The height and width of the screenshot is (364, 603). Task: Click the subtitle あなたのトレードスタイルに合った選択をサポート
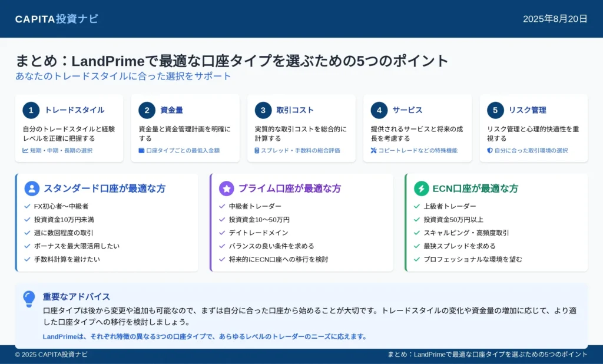point(123,76)
